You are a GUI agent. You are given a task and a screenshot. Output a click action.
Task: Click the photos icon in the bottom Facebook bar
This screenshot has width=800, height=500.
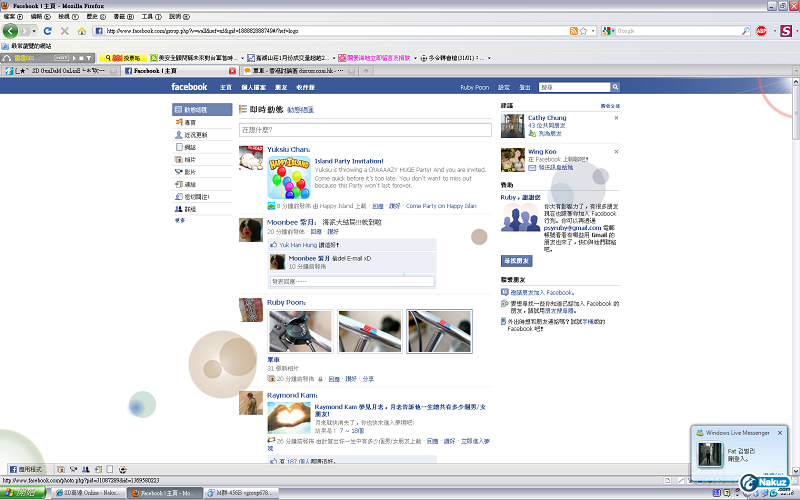pyautogui.click(x=61, y=469)
